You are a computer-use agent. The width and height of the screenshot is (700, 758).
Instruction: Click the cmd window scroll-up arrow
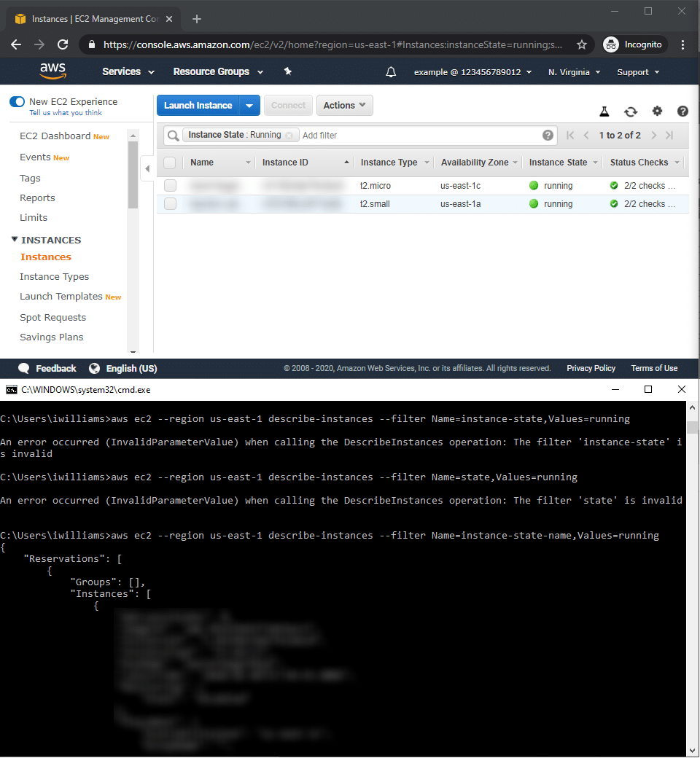point(692,407)
